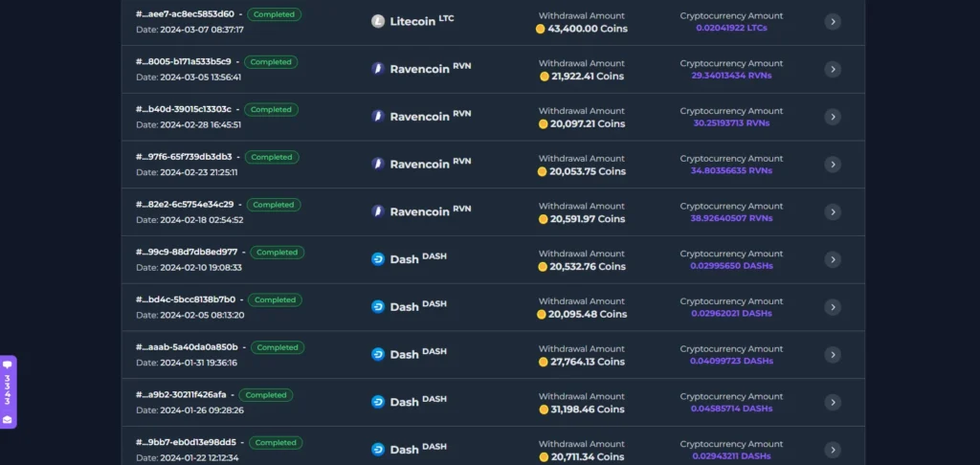Expand details for the 38.92640507 RVNs withdrawal
The image size is (980, 465).
[832, 211]
